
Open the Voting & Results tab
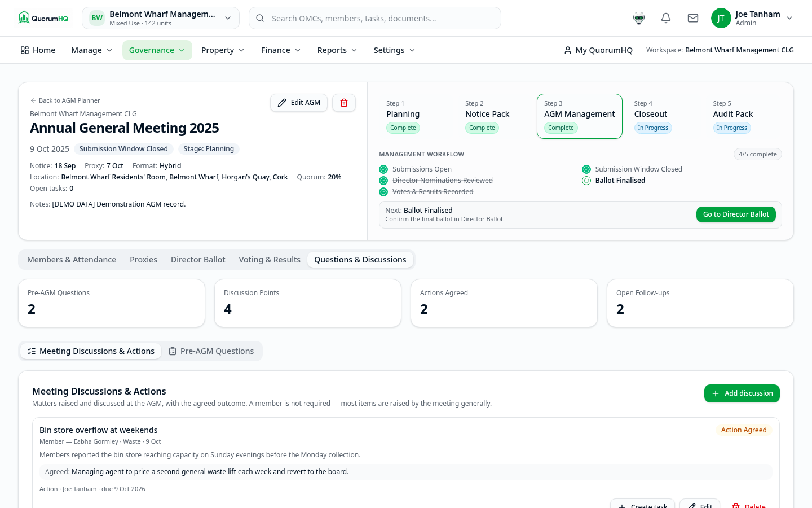pyautogui.click(x=270, y=260)
